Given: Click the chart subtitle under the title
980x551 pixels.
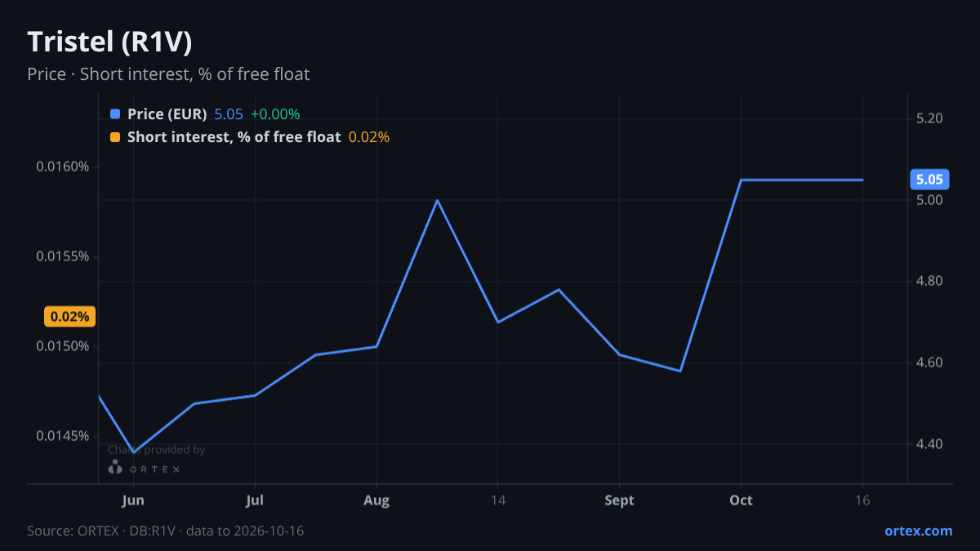Looking at the screenshot, I should (x=168, y=74).
